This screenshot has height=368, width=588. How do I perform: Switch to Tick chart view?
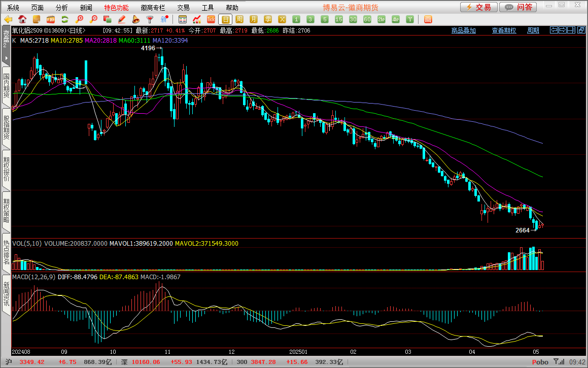211,19
